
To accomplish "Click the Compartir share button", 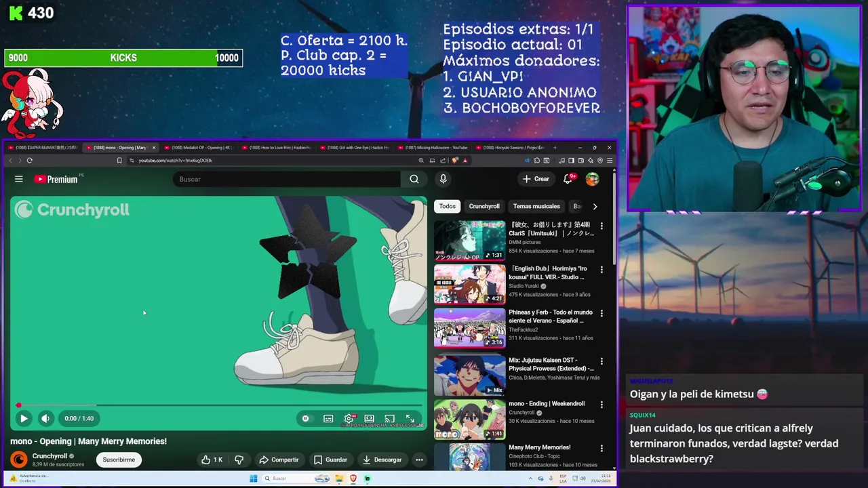I will click(x=279, y=460).
